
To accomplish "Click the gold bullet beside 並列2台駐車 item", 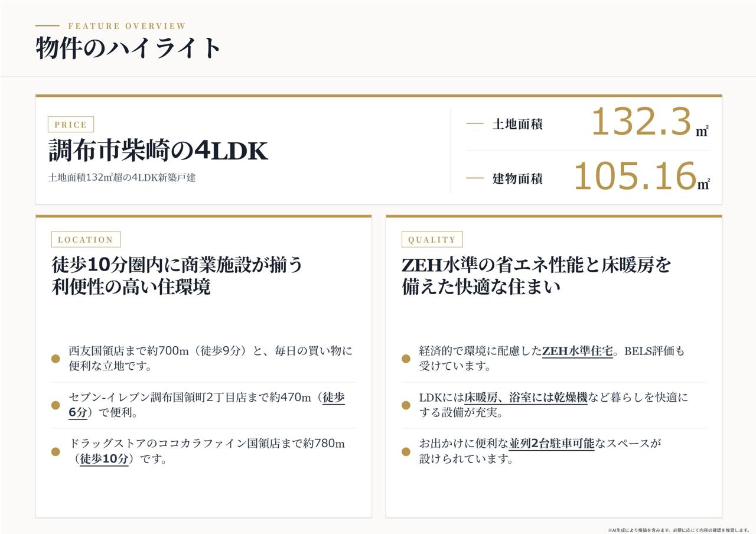I will (406, 452).
